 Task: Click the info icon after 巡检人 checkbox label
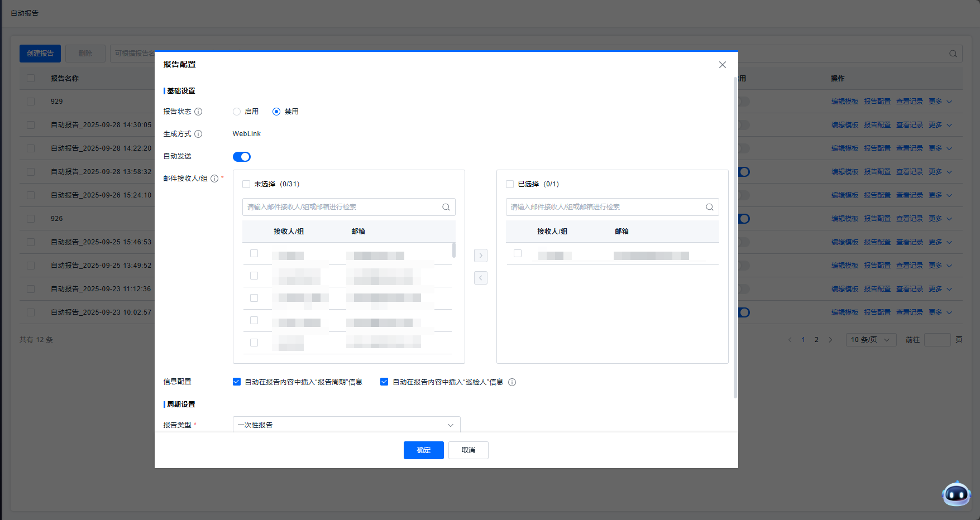512,382
